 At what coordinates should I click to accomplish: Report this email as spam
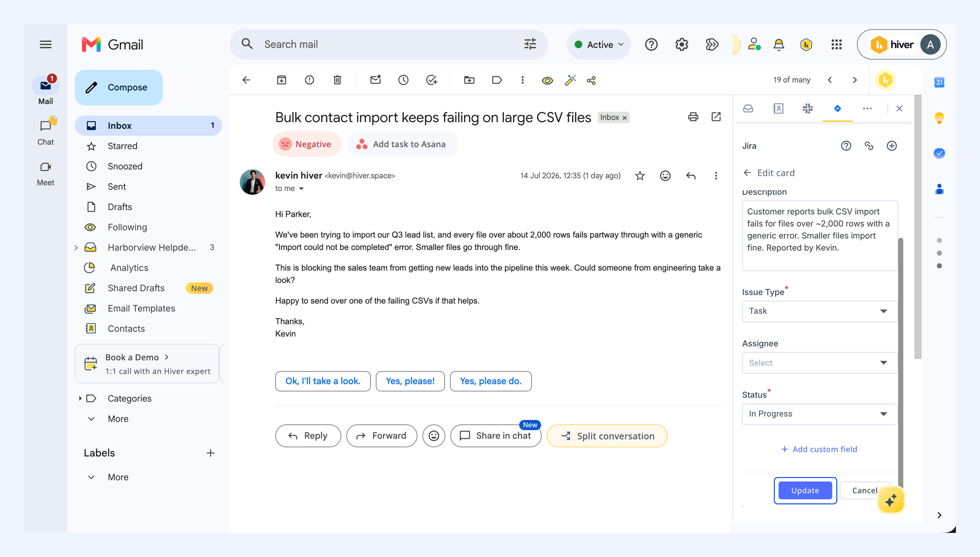(310, 80)
